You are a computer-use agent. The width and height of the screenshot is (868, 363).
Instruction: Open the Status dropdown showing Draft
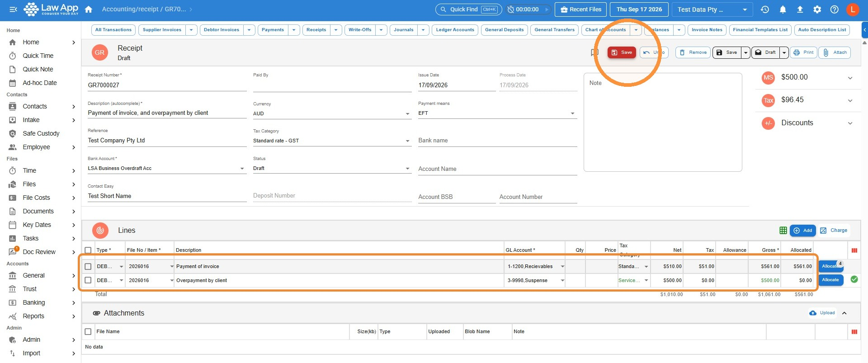(332, 168)
